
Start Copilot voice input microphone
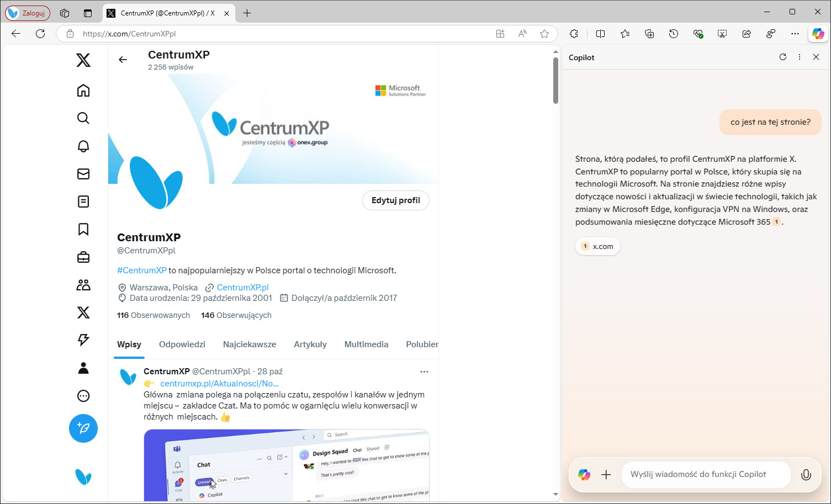coord(806,475)
